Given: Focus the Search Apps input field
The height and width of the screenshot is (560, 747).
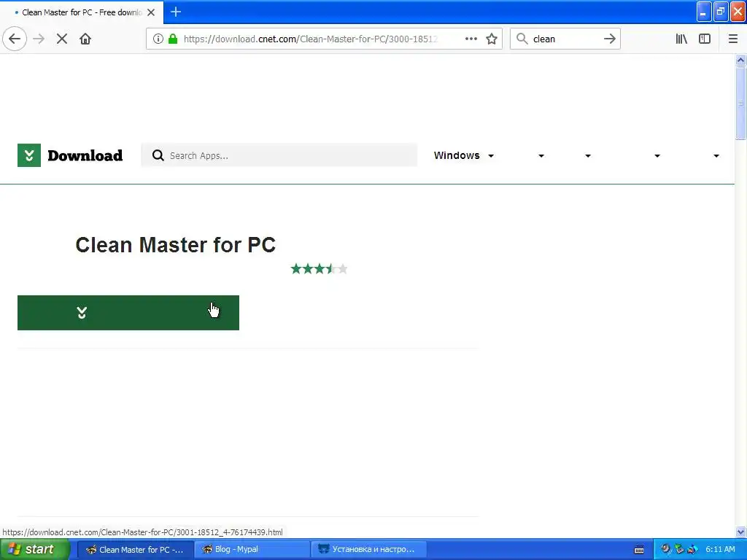Looking at the screenshot, I should (x=279, y=155).
